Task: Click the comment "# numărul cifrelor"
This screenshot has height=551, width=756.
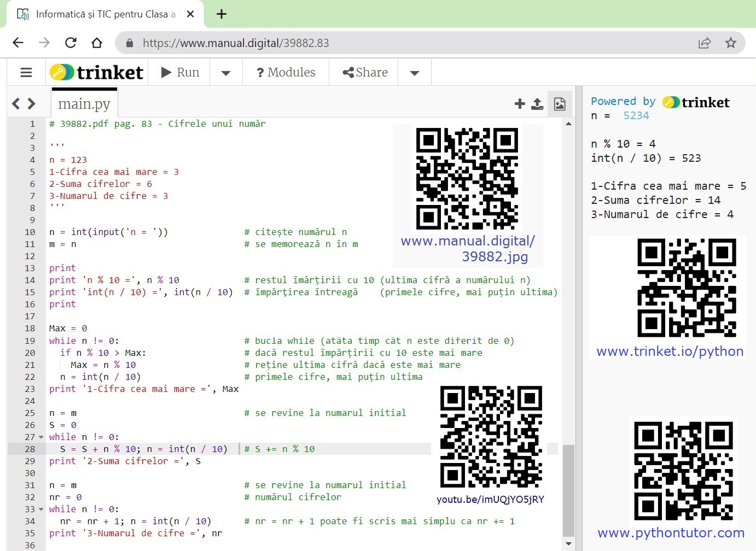Action: click(x=293, y=497)
